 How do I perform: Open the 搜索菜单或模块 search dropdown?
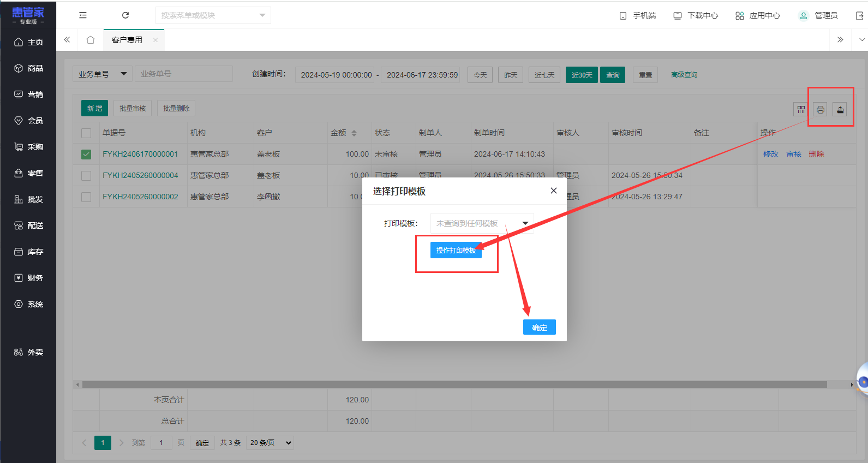point(213,15)
